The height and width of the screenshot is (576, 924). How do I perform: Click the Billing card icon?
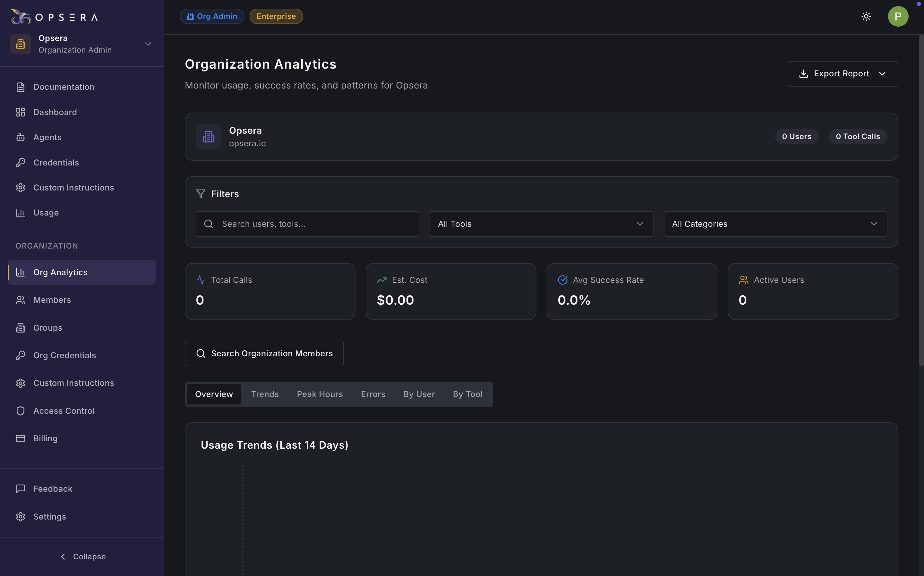coord(21,438)
